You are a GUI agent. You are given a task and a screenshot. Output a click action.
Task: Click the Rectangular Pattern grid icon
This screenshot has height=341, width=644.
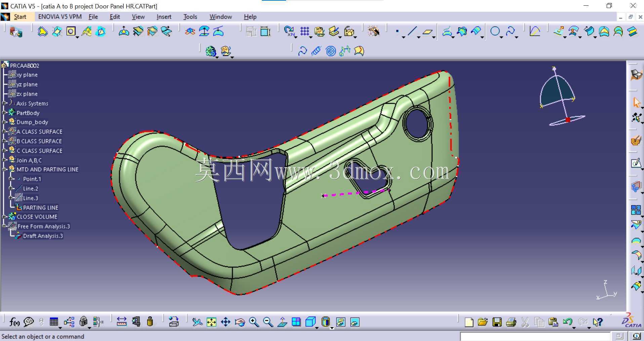305,32
